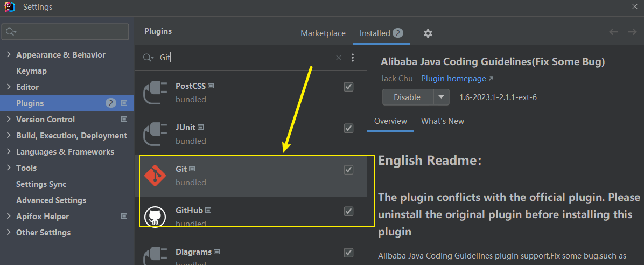Click the IntelliJ IDEA logo in title bar

point(10,7)
